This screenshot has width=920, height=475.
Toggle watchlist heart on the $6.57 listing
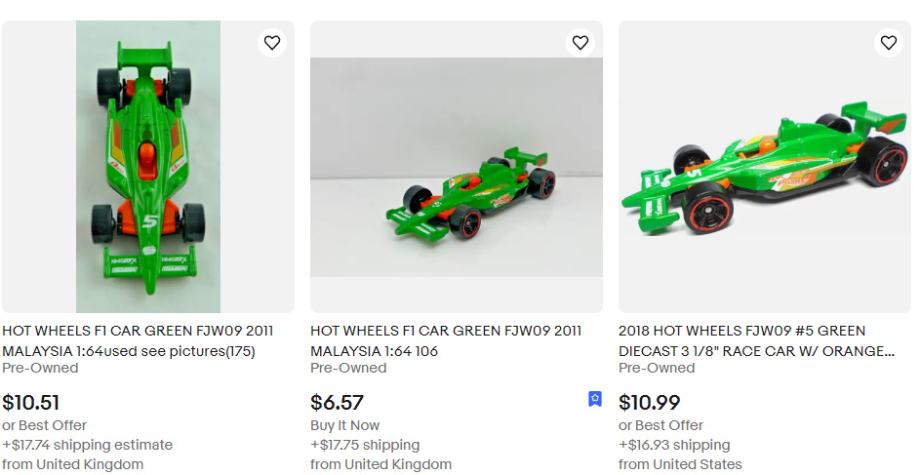tap(580, 42)
